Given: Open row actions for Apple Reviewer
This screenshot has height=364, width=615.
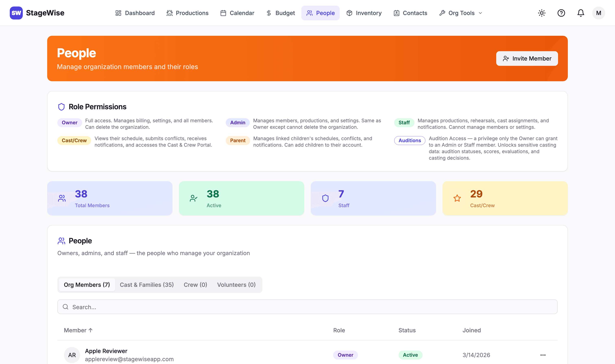Looking at the screenshot, I should pos(543,355).
